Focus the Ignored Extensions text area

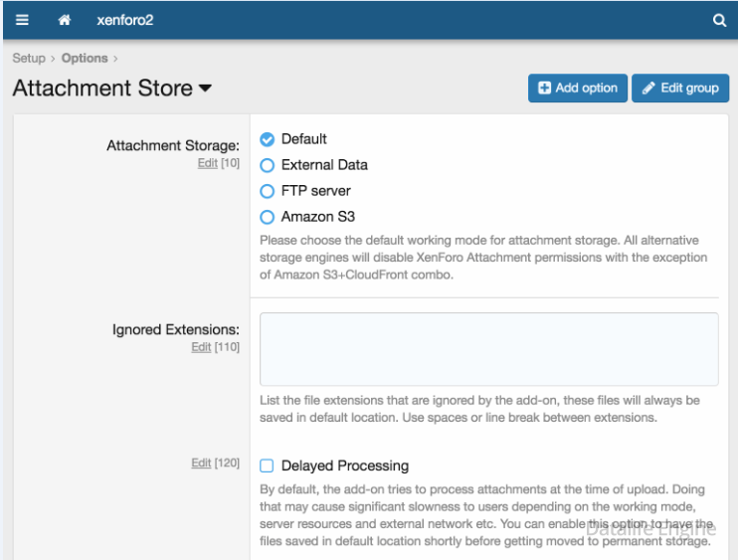click(489, 349)
